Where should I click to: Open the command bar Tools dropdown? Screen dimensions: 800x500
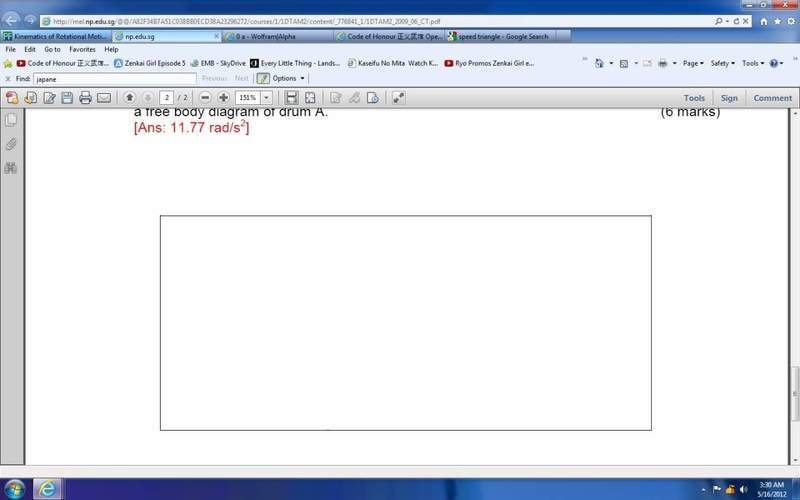click(x=753, y=63)
